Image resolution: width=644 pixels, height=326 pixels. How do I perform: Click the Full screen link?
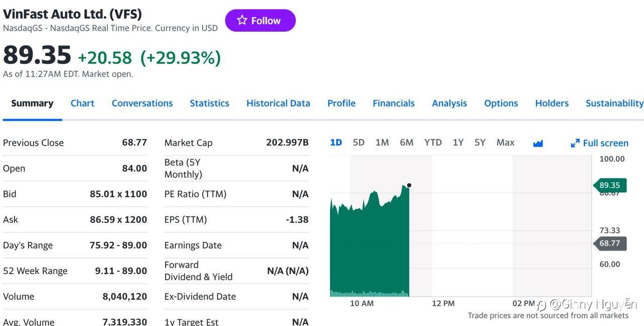click(605, 143)
